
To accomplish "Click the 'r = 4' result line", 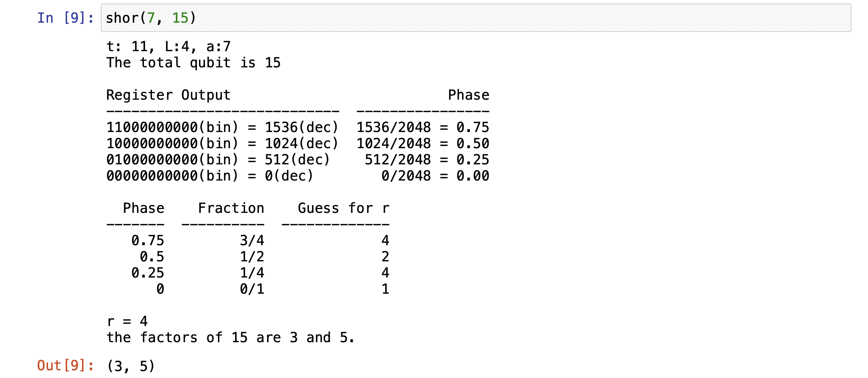I will pos(127,321).
